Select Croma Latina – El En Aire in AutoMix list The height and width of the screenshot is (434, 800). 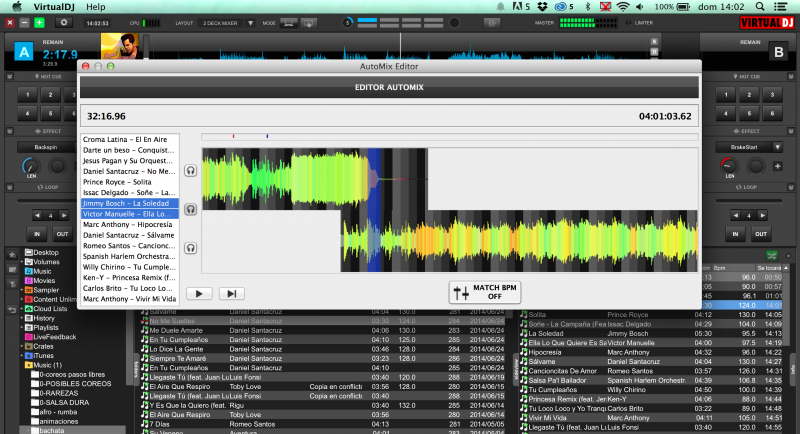tap(130, 139)
